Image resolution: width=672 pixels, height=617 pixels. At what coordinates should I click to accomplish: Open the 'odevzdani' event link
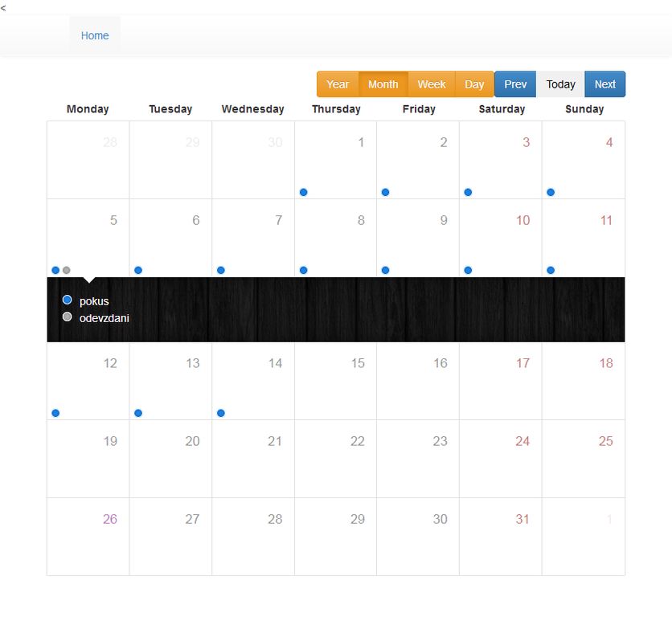coord(104,317)
